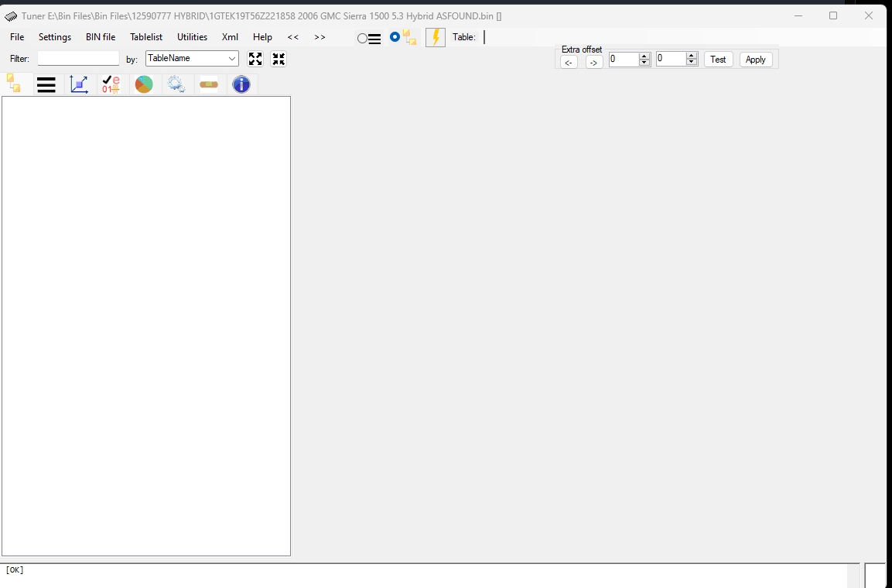Switch to the pie chart tab icon
This screenshot has width=892, height=588.
point(144,85)
